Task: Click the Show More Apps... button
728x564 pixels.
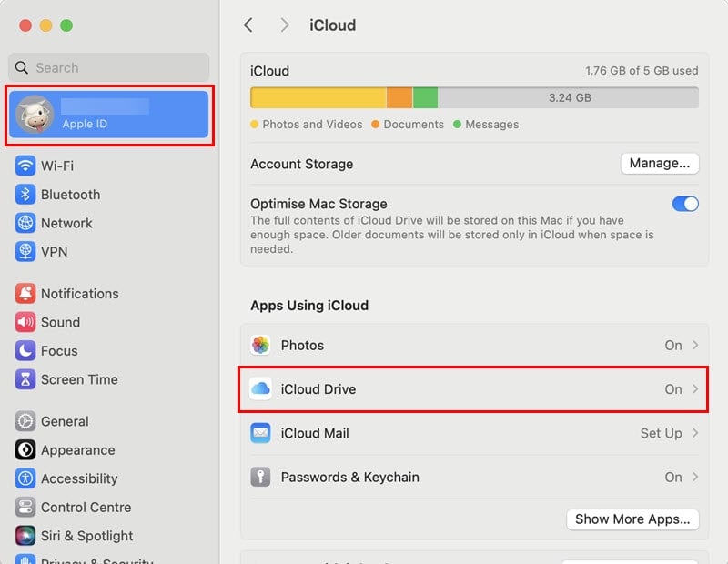Action: pyautogui.click(x=632, y=519)
